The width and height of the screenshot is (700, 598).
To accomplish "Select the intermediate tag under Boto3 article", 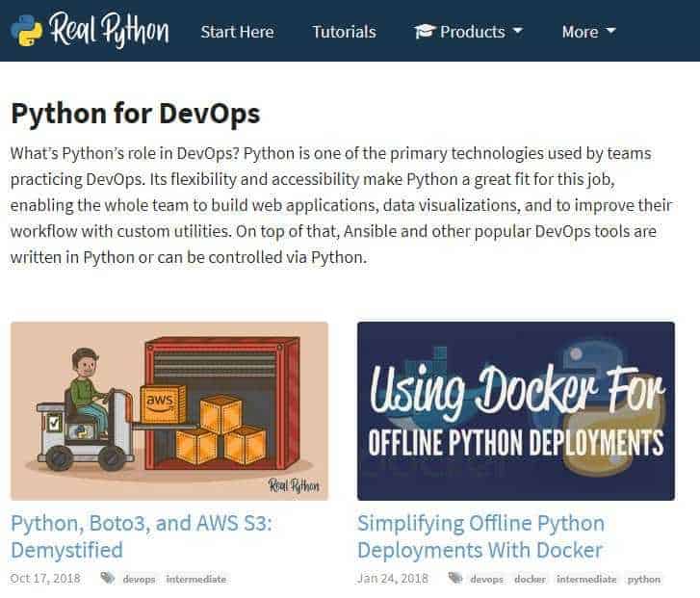I will (196, 579).
